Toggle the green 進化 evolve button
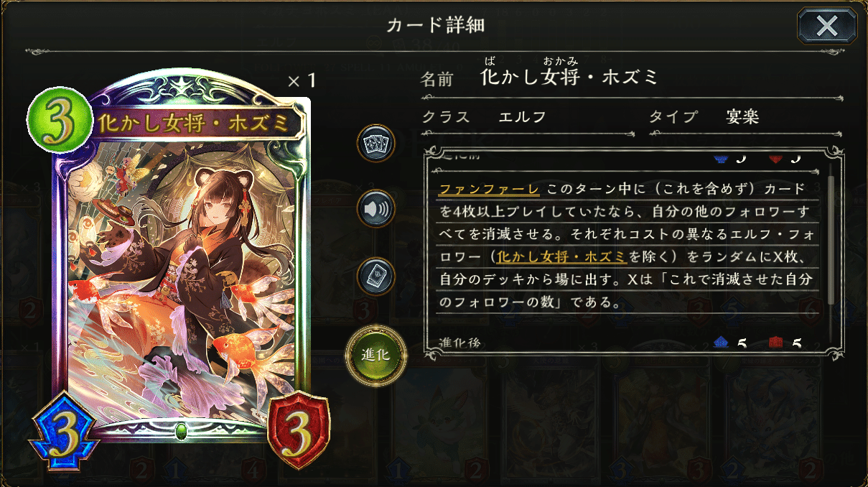 pyautogui.click(x=376, y=354)
